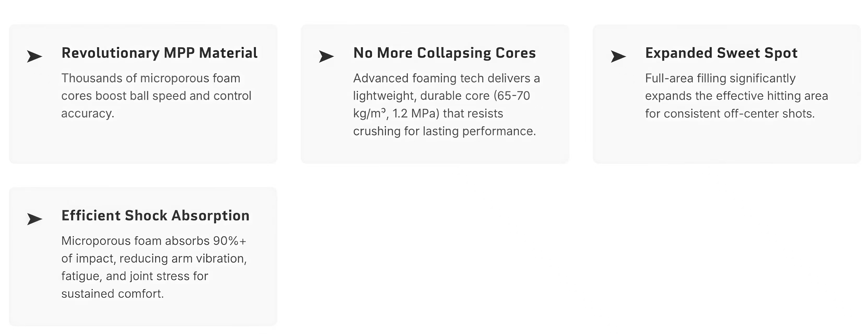Click the paragraph starting 'Full-area filling significantly'

736,96
